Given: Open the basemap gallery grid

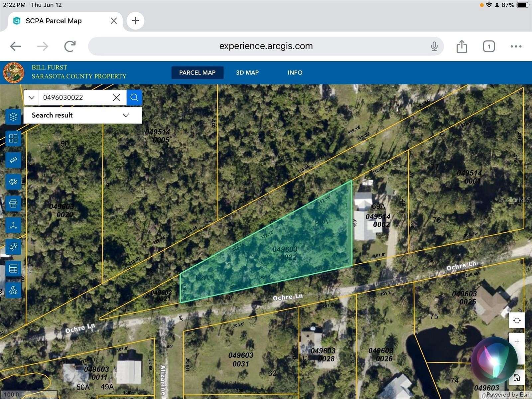Looking at the screenshot, I should (13, 139).
